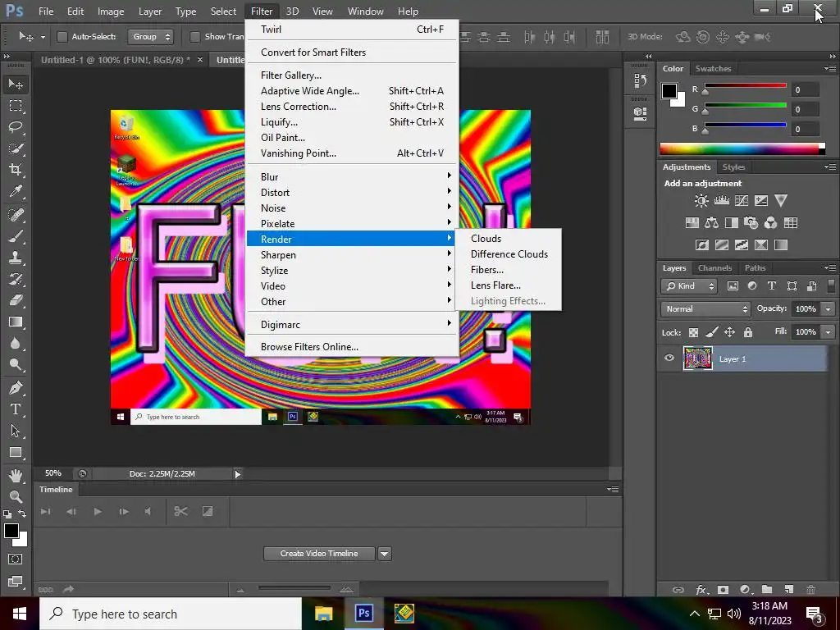The height and width of the screenshot is (630, 840).
Task: Toggle type layer filter icon
Action: click(771, 286)
